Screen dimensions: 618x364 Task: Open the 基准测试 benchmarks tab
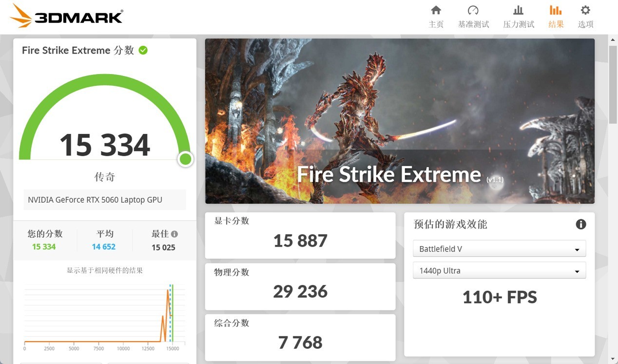[473, 17]
